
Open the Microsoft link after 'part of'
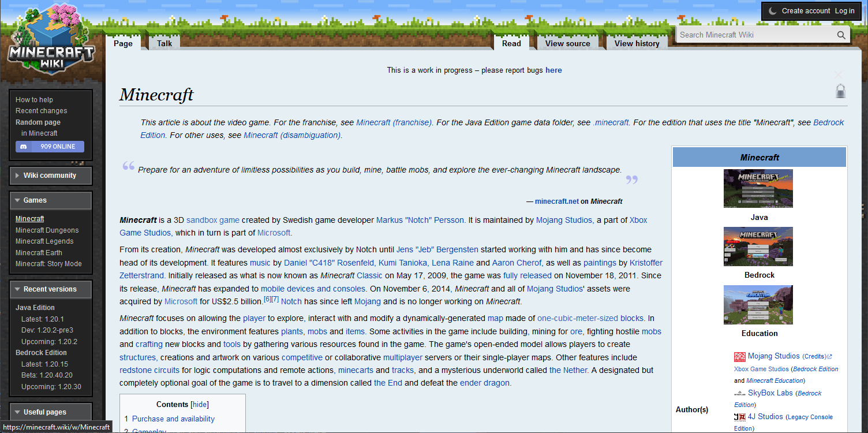point(274,233)
